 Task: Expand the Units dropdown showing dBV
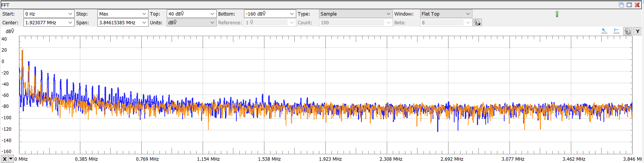tap(212, 23)
